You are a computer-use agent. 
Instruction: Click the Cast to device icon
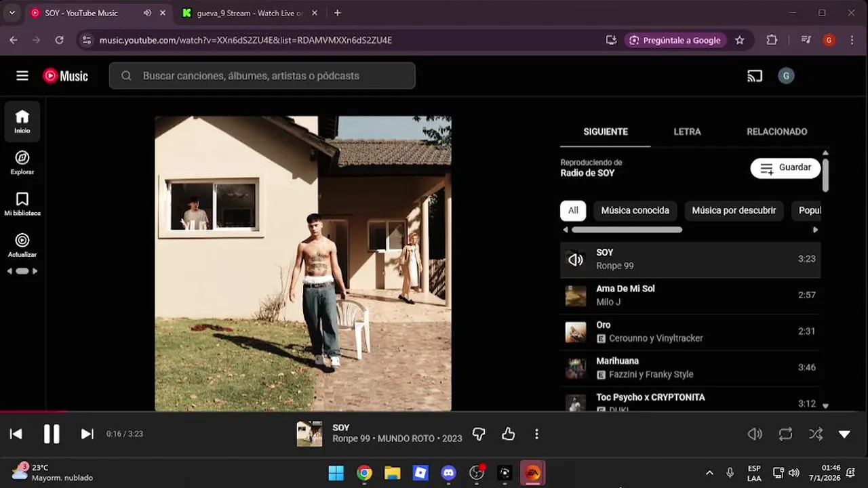[x=755, y=76]
